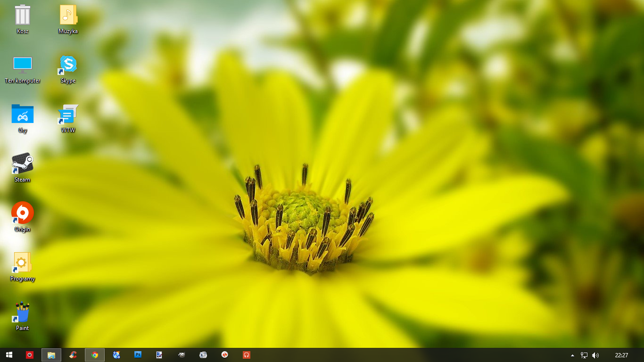
Task: Click the red recorder taskbar icon
Action: click(x=30, y=355)
